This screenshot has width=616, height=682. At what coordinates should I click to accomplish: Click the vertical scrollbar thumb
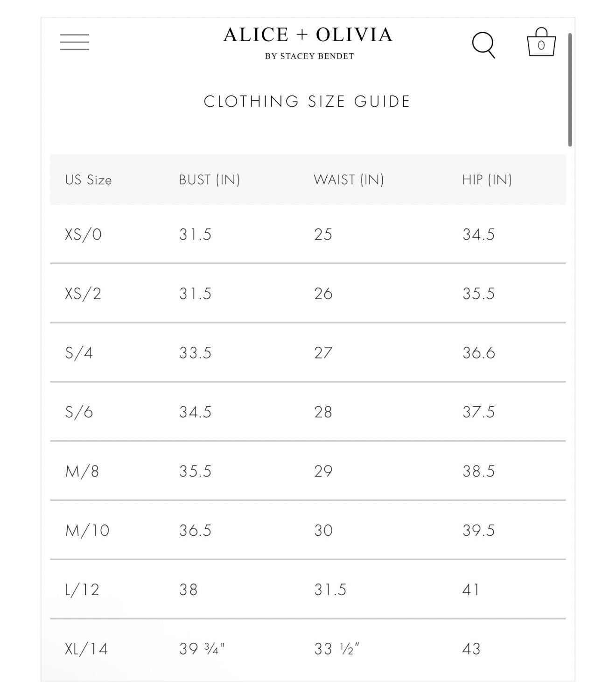(x=570, y=90)
